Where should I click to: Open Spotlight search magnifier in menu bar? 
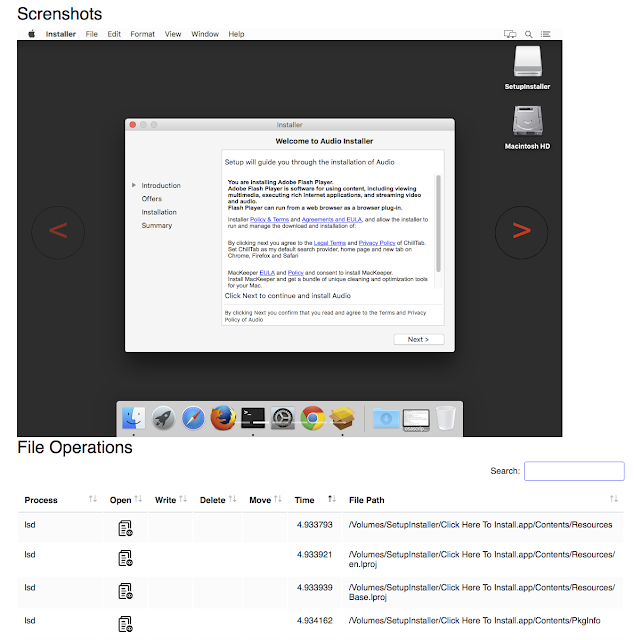(528, 34)
